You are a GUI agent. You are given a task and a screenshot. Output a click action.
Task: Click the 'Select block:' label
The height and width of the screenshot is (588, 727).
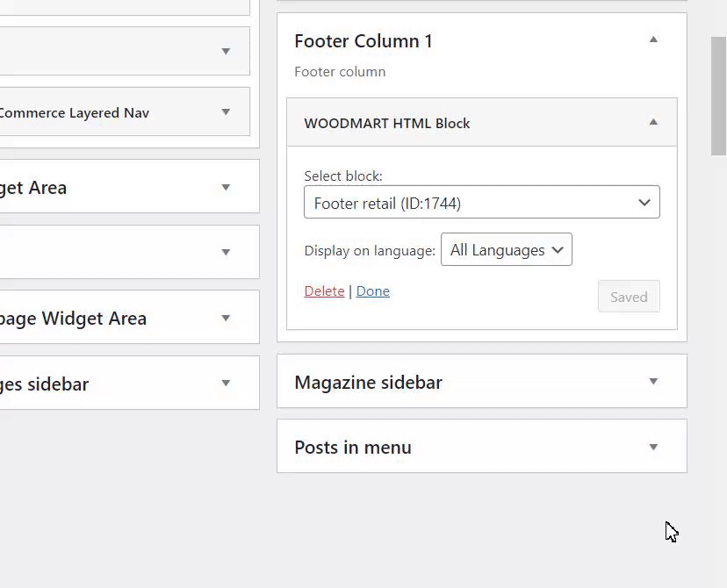tap(343, 176)
